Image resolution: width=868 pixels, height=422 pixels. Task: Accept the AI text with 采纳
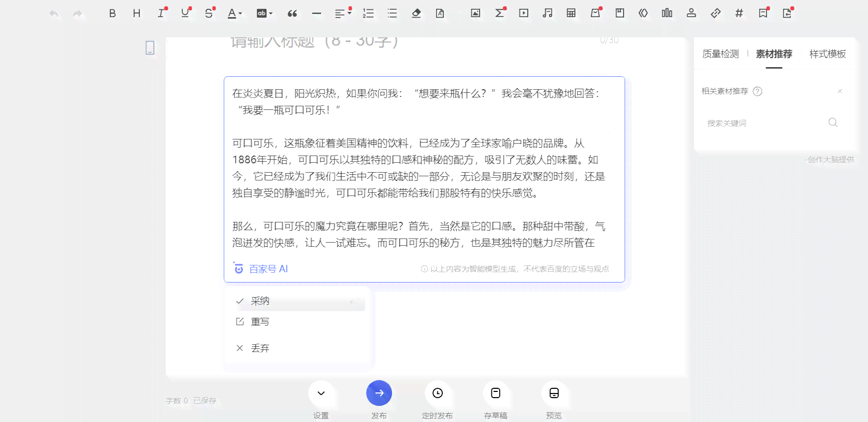(x=300, y=301)
